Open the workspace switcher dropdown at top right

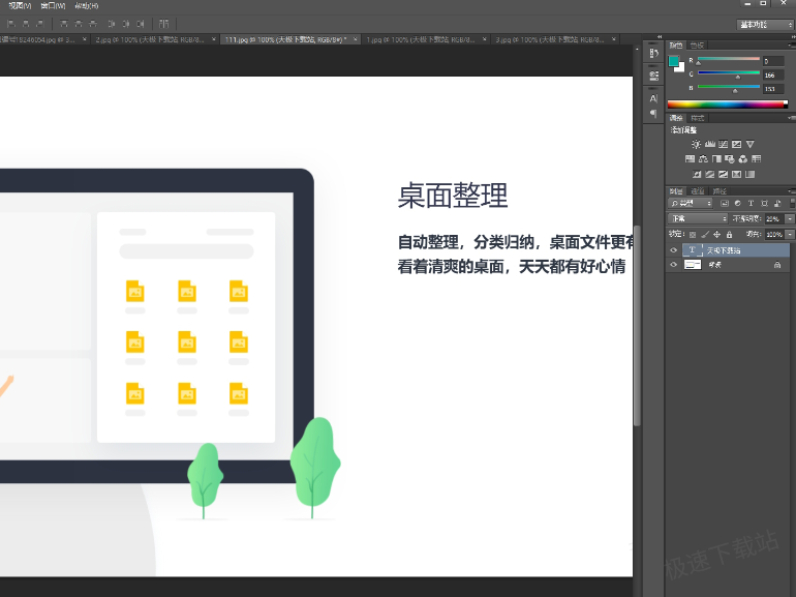(765, 24)
